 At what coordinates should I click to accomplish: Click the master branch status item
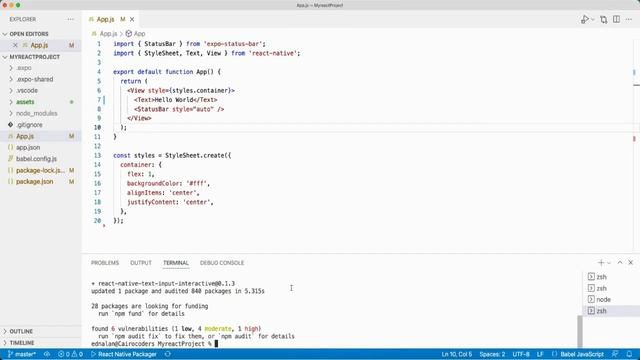tap(22, 354)
